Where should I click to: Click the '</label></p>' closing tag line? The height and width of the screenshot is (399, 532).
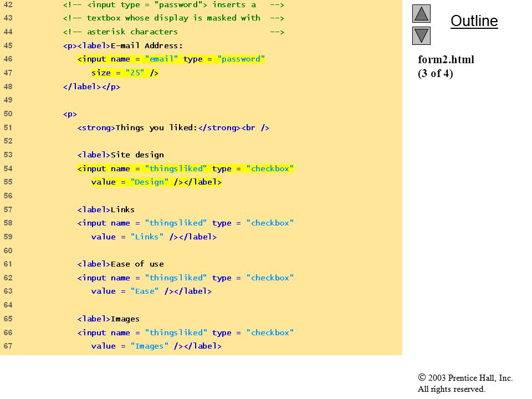point(91,86)
